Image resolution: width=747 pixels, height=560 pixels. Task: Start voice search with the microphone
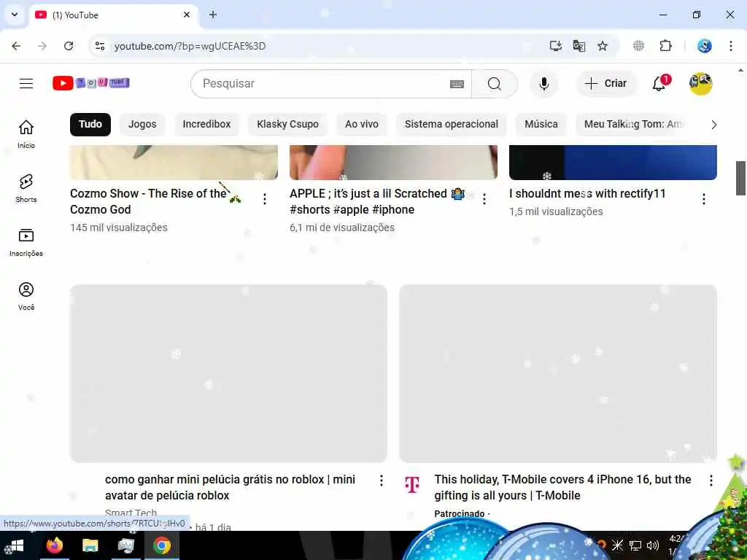coord(543,84)
